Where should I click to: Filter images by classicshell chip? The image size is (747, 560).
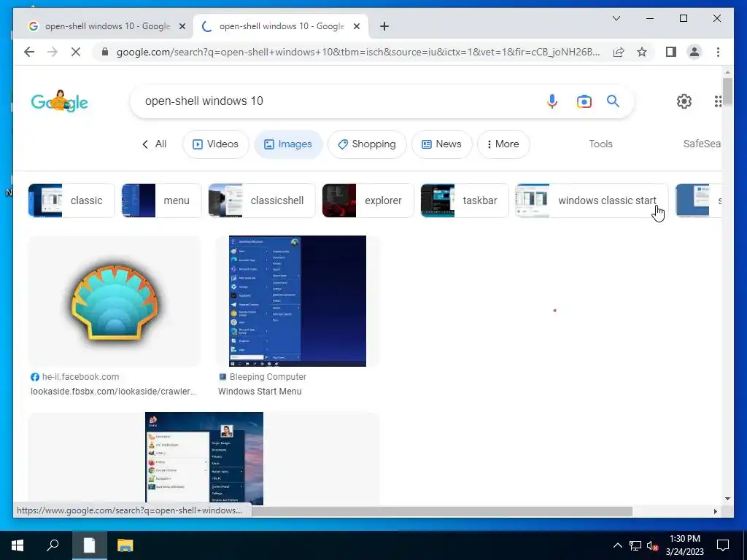[x=262, y=201]
